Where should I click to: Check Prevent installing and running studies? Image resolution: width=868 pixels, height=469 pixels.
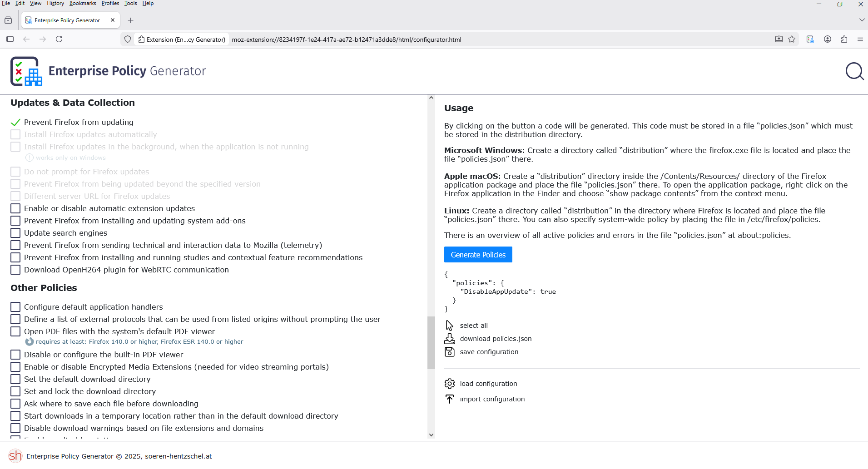click(x=15, y=258)
